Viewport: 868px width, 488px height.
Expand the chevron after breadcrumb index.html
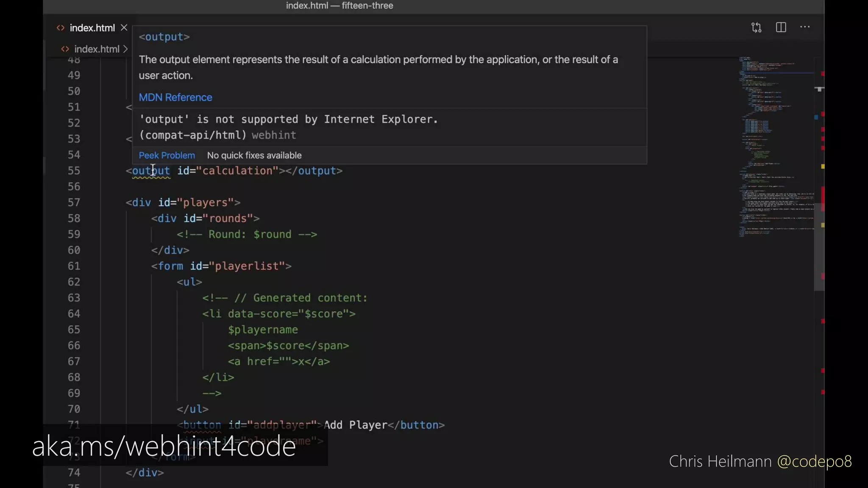click(x=125, y=49)
